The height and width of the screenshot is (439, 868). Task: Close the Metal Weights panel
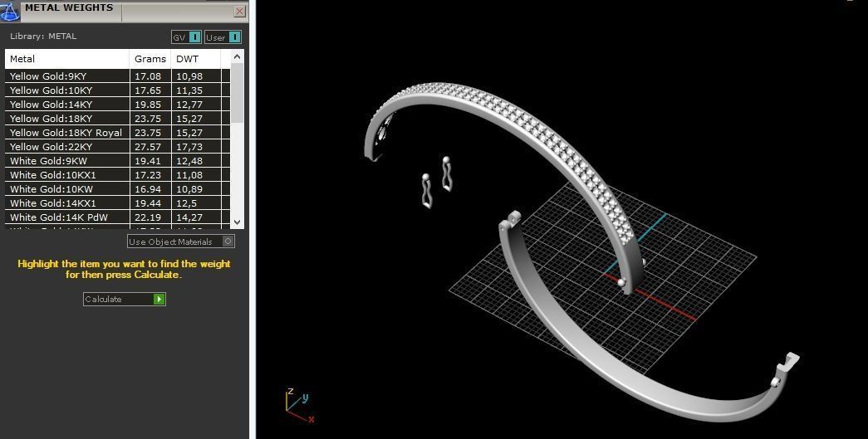(x=240, y=11)
